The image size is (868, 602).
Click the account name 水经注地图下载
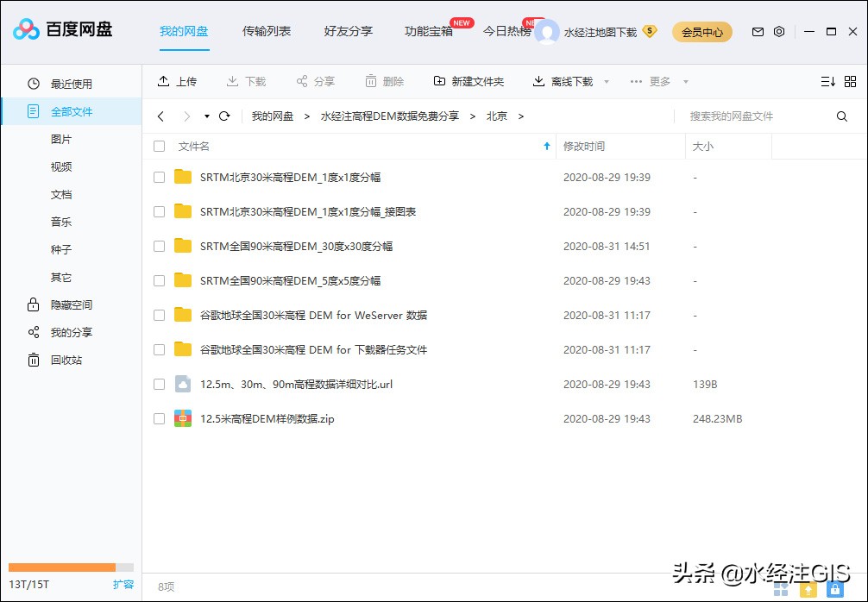pyautogui.click(x=600, y=32)
